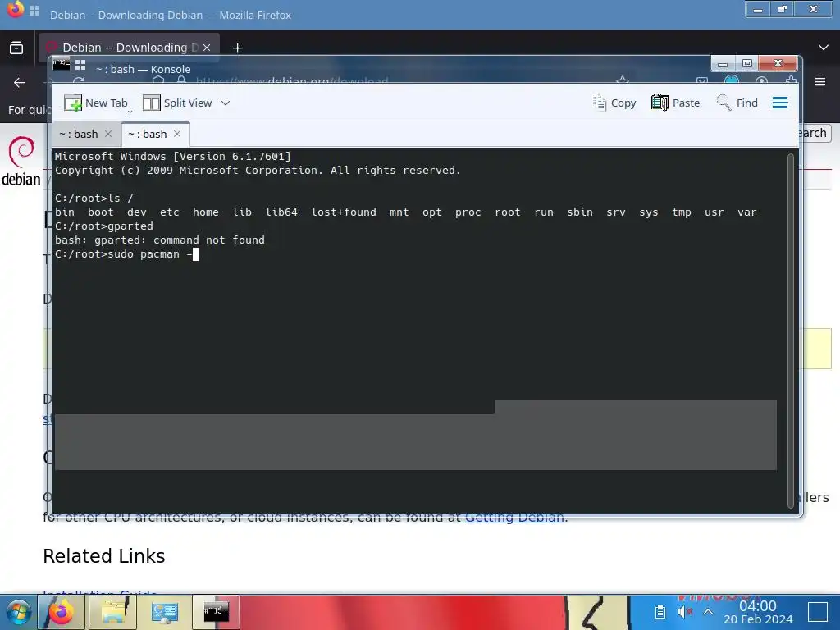This screenshot has height=630, width=840.
Task: Click Firefox in the taskbar
Action: click(61, 612)
